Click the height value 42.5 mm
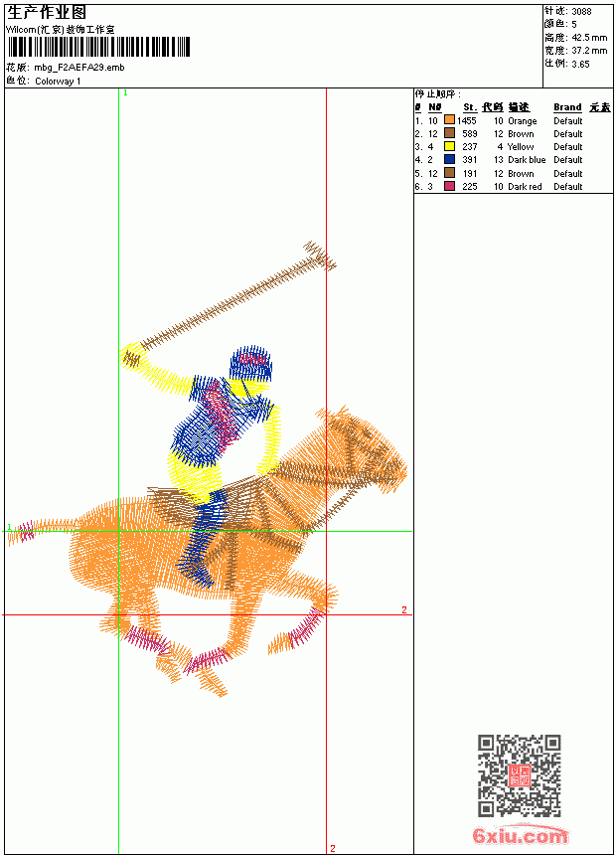 [589, 37]
